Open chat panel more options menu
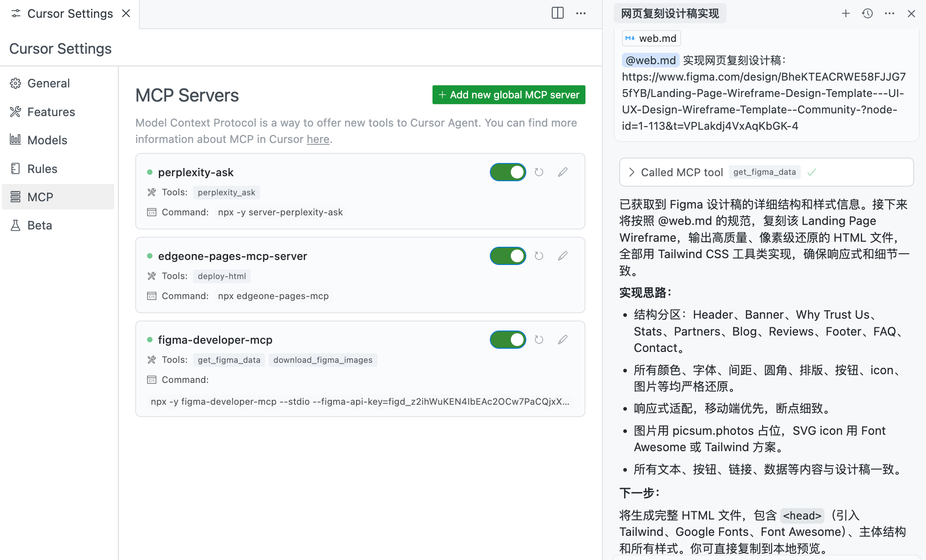 click(889, 14)
